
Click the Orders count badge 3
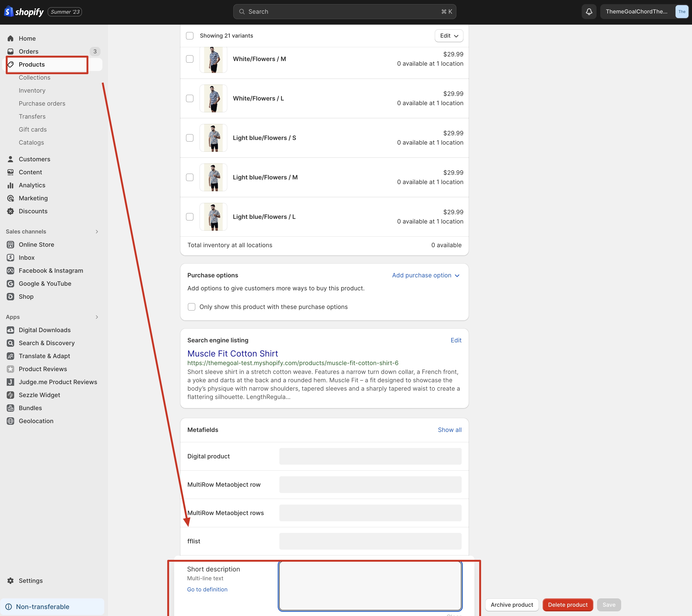click(95, 52)
